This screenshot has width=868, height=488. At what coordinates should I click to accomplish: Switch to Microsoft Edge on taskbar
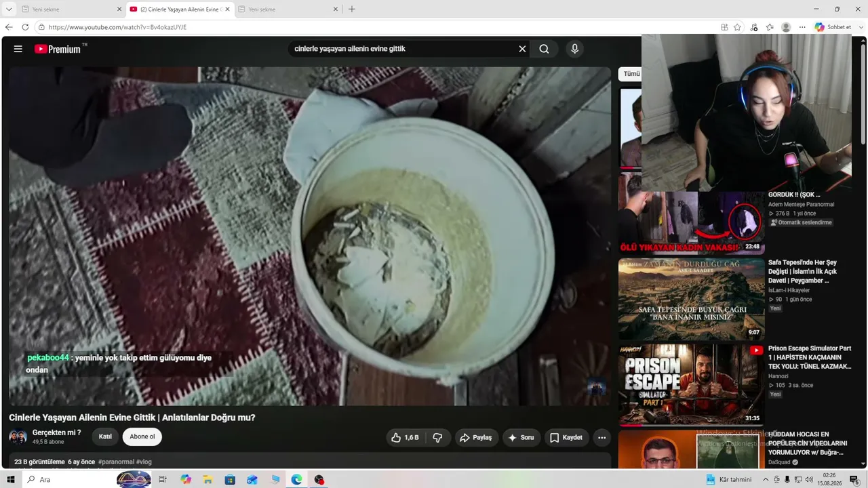(296, 480)
